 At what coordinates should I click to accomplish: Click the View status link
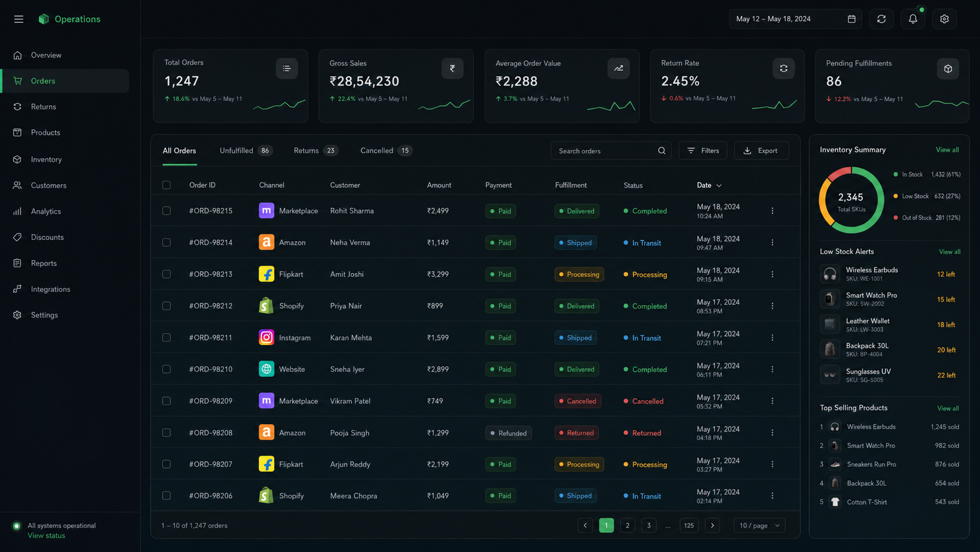(x=46, y=536)
